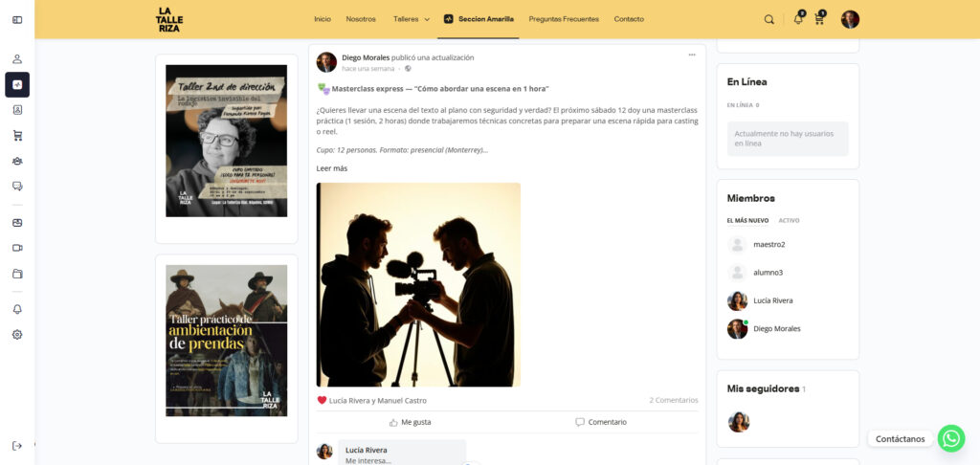Image resolution: width=980 pixels, height=465 pixels.
Task: Open the search icon in header
Action: point(769,19)
